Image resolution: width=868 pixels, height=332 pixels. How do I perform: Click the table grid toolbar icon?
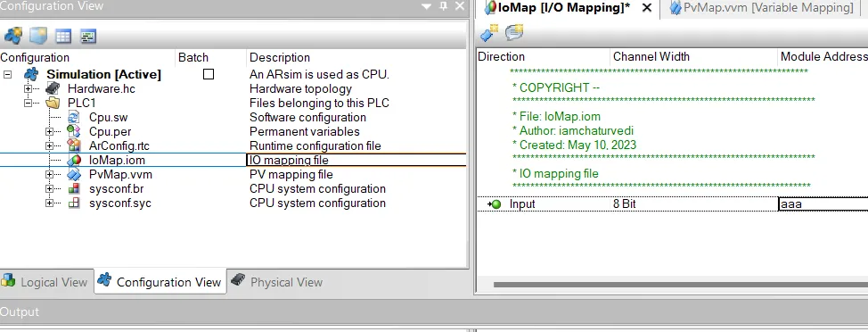(x=63, y=37)
